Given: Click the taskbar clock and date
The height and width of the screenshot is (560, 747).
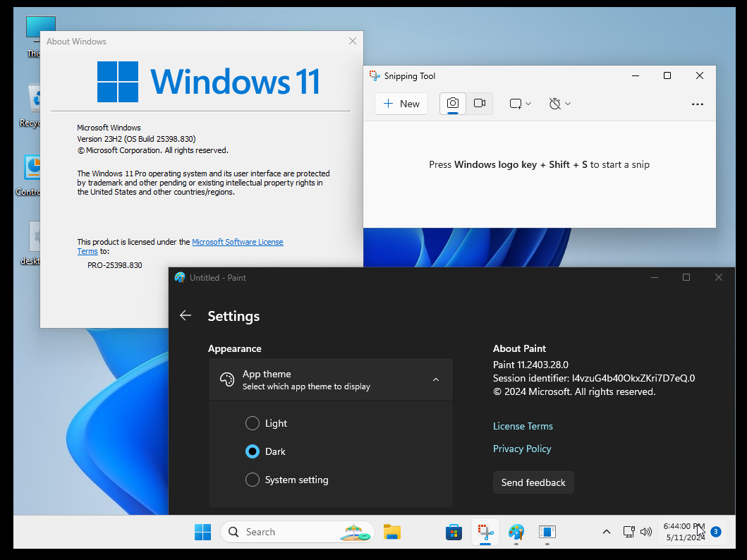Looking at the screenshot, I should pyautogui.click(x=684, y=532).
